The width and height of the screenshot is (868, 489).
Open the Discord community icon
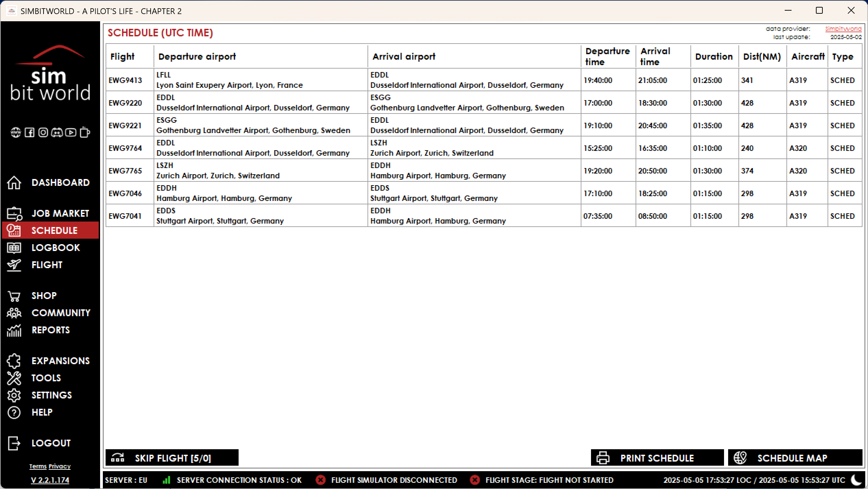pyautogui.click(x=57, y=132)
